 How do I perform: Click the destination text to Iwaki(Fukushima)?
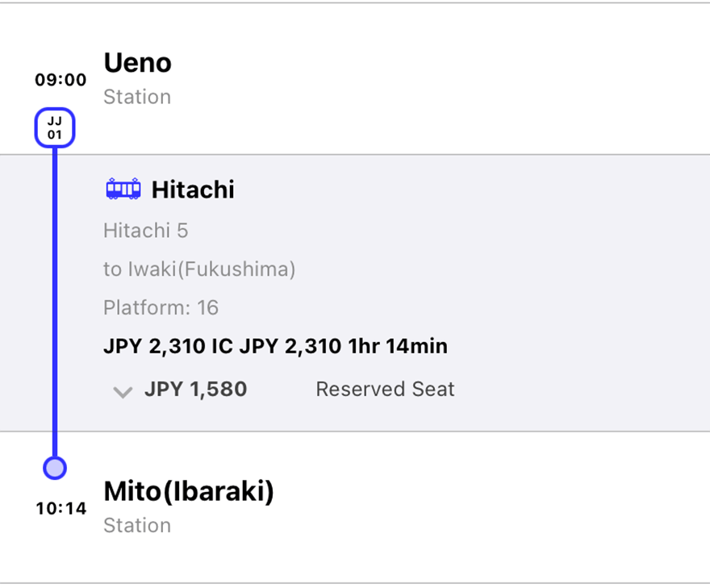tap(199, 269)
